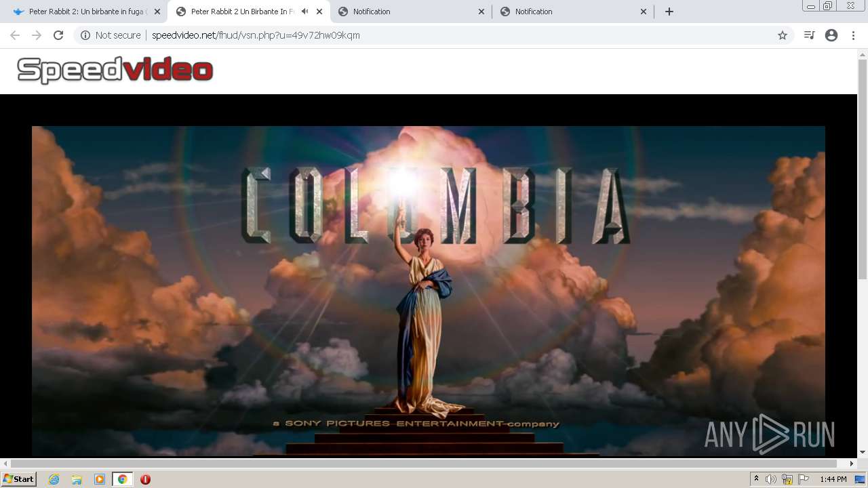
Task: Reload the Speedvideo page
Action: (x=58, y=35)
